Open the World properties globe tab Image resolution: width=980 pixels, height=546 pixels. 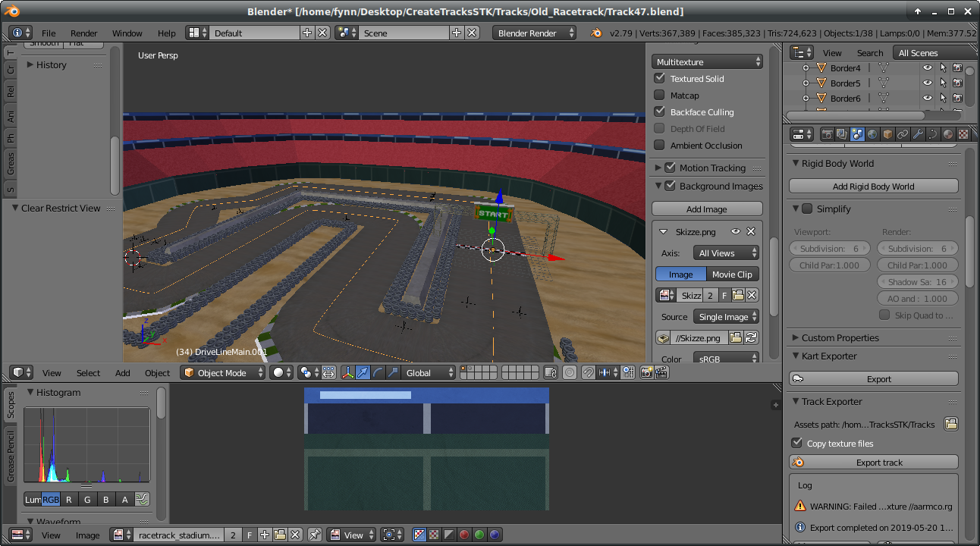[872, 134]
